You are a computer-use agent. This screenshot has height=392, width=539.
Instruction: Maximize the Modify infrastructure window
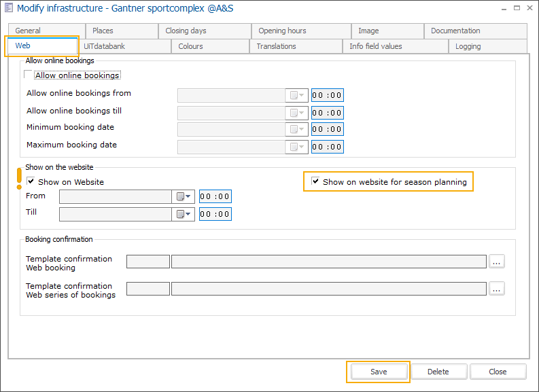tap(517, 8)
